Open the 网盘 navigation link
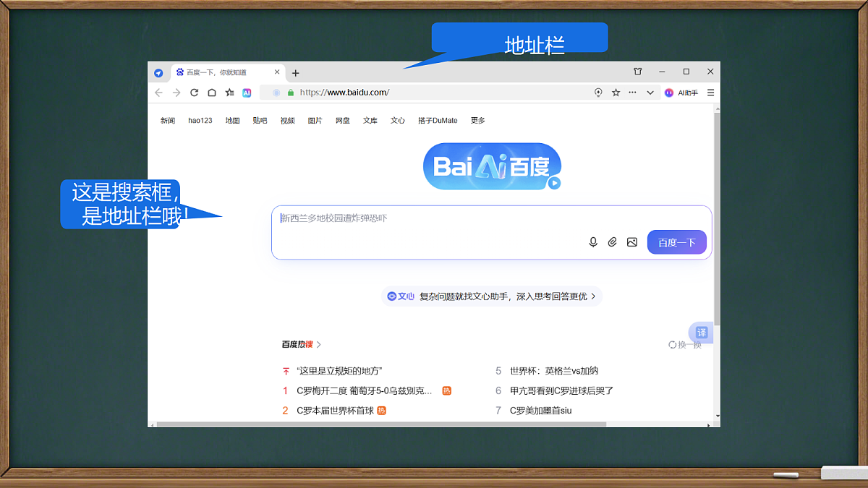 (x=342, y=121)
